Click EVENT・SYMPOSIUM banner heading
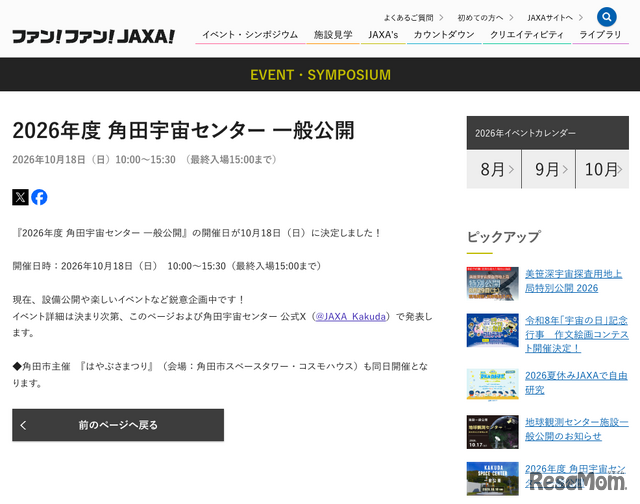The width and height of the screenshot is (640, 504). tap(320, 75)
